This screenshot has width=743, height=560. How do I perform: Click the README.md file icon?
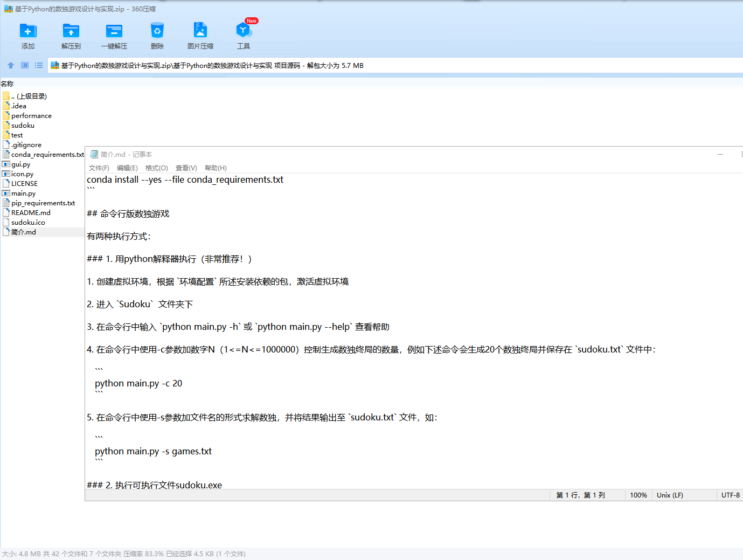[x=6, y=212]
